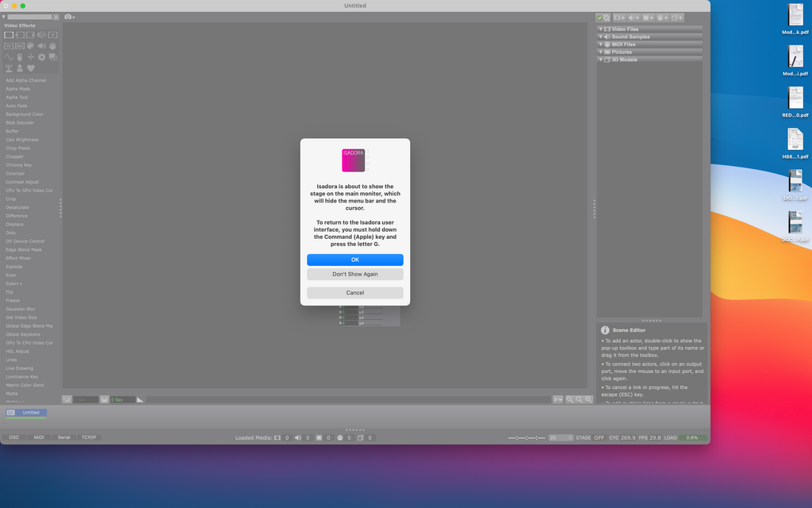812x508 pixels.
Task: Click the middle magnifier zoom icon
Action: 579,400
